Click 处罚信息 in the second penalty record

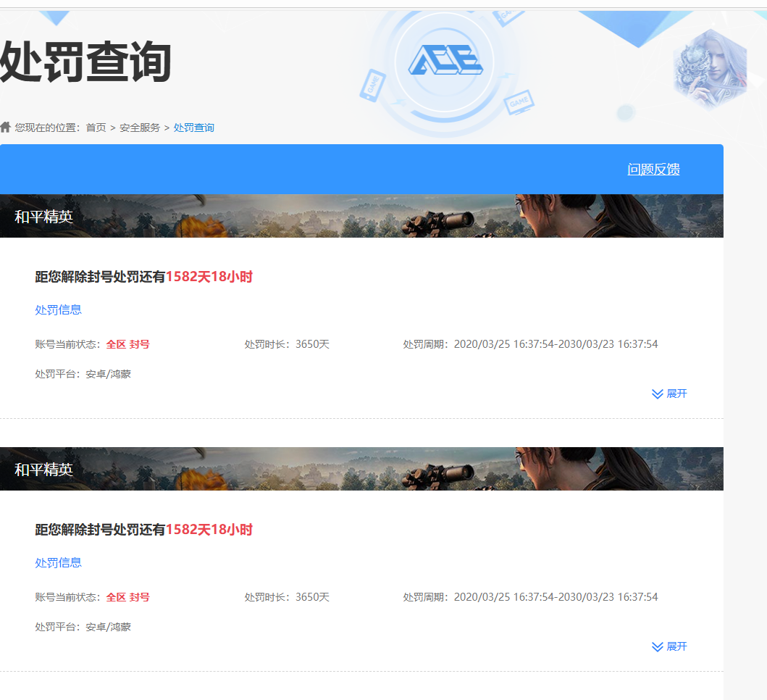click(58, 562)
